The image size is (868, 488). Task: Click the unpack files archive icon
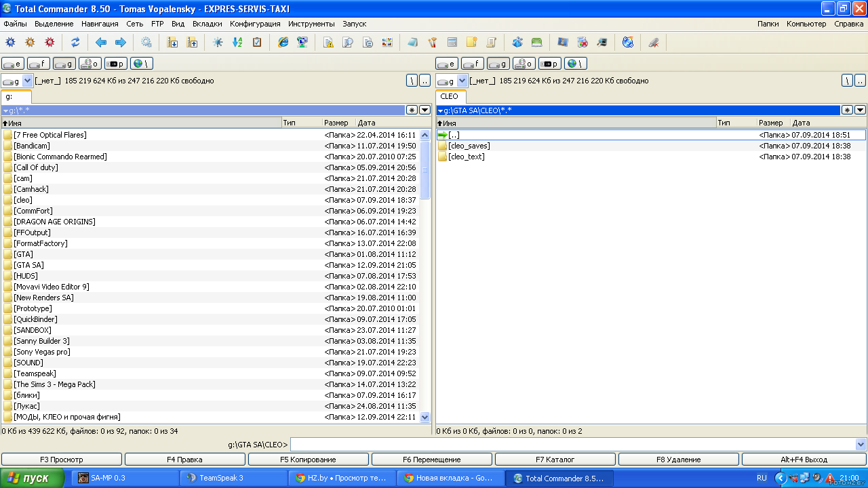pos(192,42)
